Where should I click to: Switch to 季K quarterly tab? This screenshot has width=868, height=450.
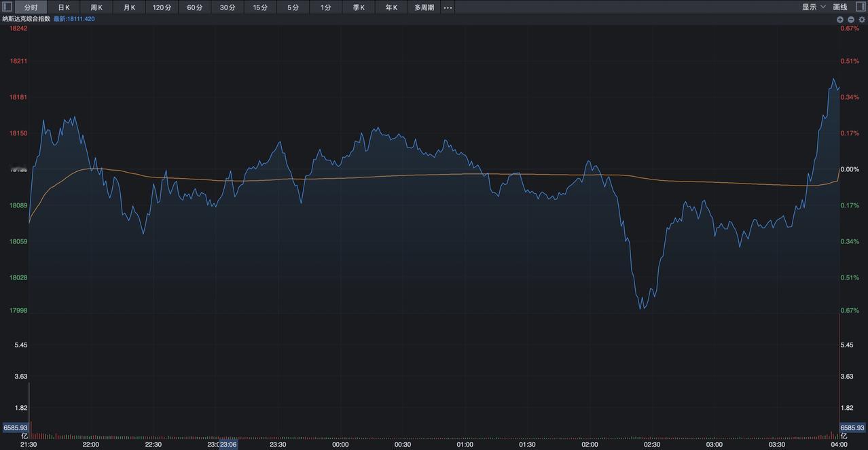pyautogui.click(x=359, y=7)
